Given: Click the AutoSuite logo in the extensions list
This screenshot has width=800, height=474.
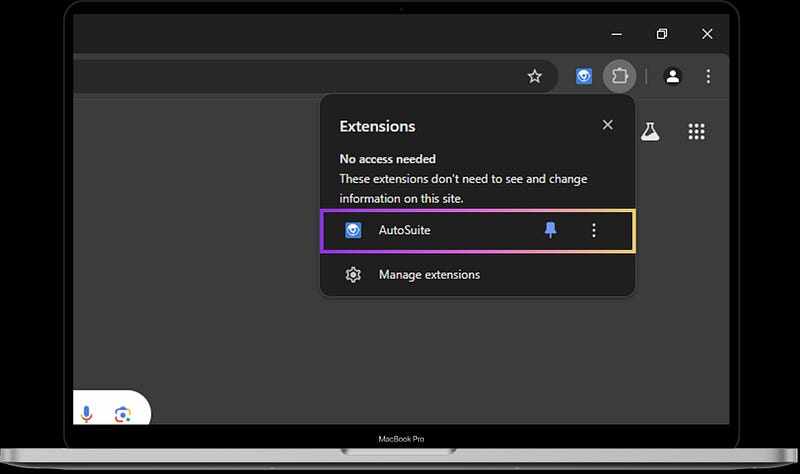Looking at the screenshot, I should click(x=353, y=231).
